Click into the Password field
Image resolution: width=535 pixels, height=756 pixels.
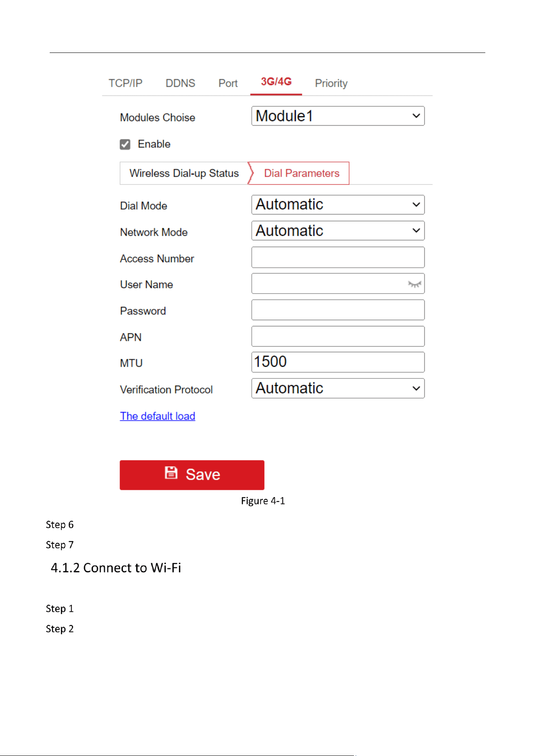pos(338,310)
